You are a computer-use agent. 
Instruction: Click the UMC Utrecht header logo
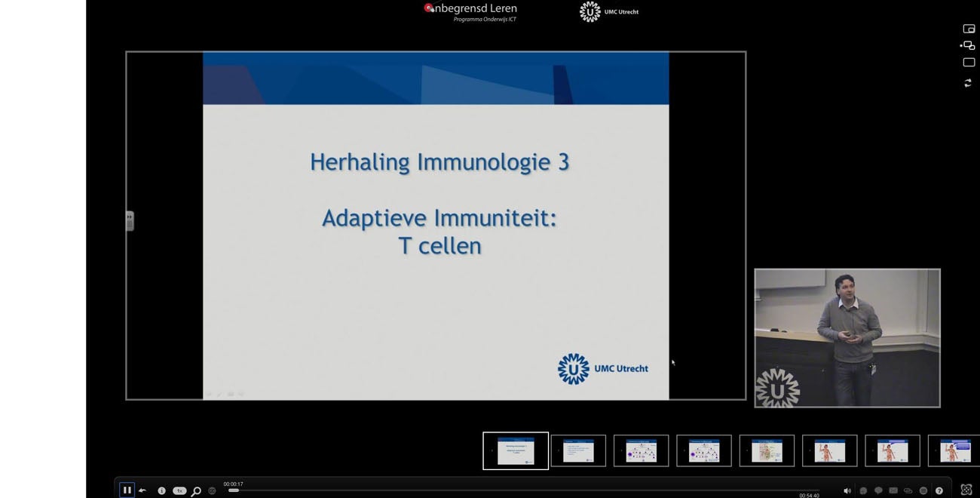(609, 11)
